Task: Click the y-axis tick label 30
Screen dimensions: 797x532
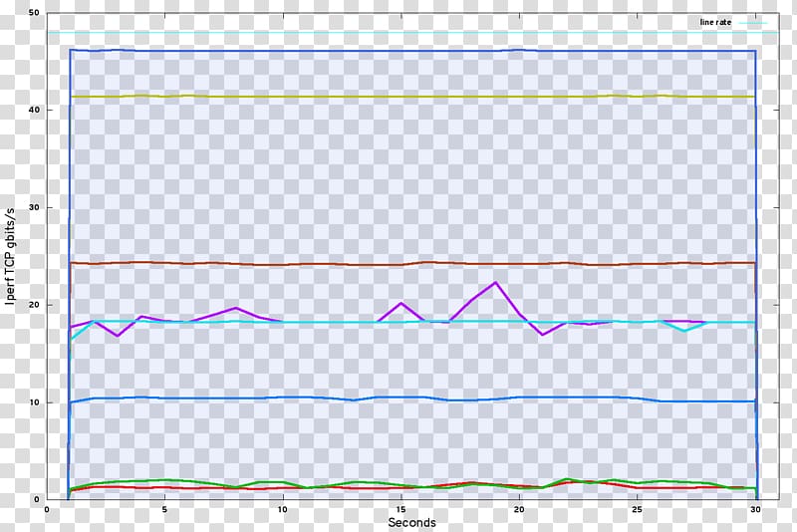Action: [x=35, y=207]
